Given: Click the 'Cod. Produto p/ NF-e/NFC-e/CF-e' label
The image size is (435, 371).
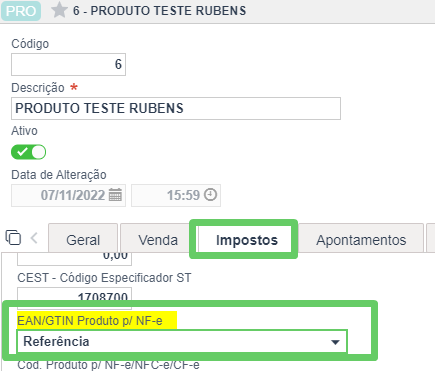Looking at the screenshot, I should point(108,365).
